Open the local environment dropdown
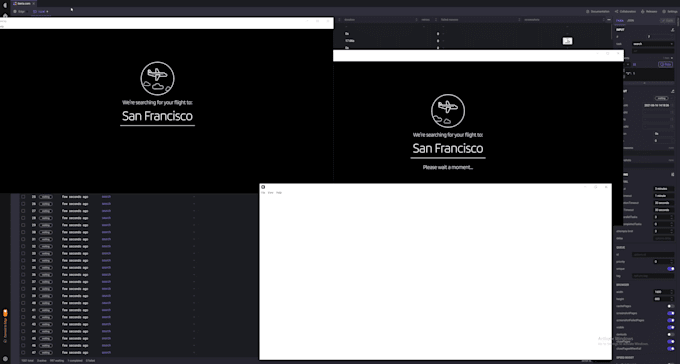This screenshot has width=680, height=364. 41,12
